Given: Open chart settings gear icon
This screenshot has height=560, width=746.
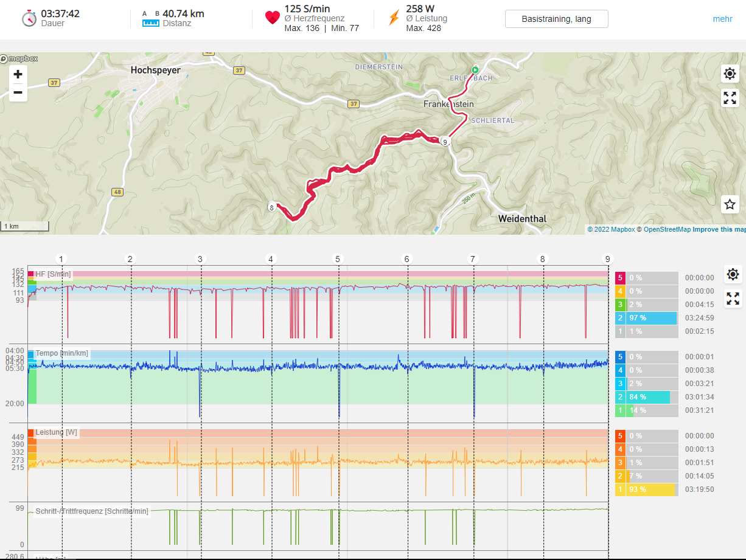Looking at the screenshot, I should pyautogui.click(x=733, y=274).
